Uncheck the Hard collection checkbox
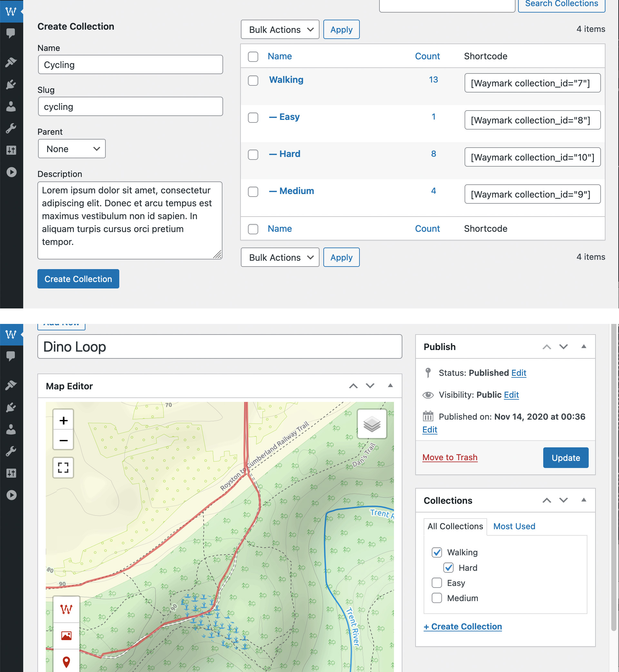619x672 pixels. 448,568
